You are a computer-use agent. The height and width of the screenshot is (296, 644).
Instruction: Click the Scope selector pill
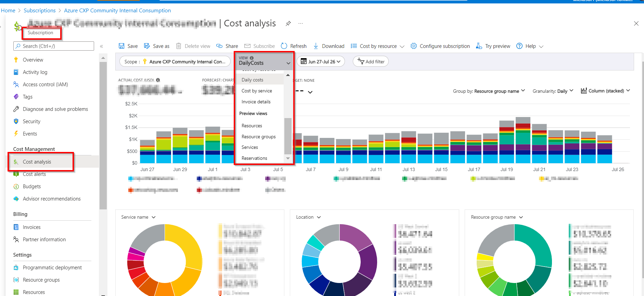175,62
